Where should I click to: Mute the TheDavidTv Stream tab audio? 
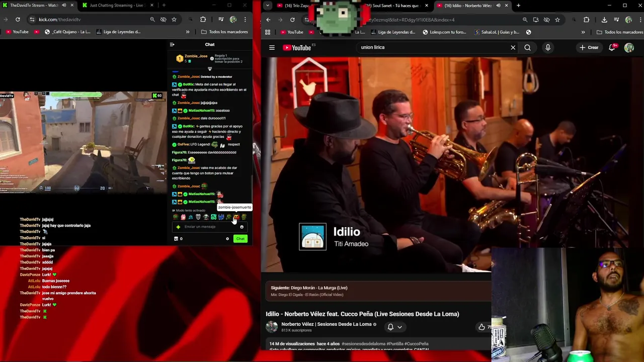pyautogui.click(x=64, y=6)
